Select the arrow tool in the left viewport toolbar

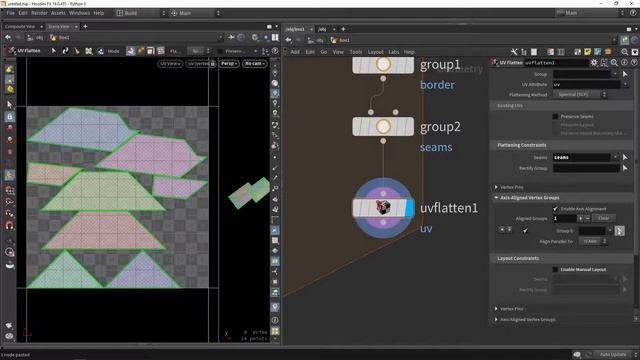point(9,105)
